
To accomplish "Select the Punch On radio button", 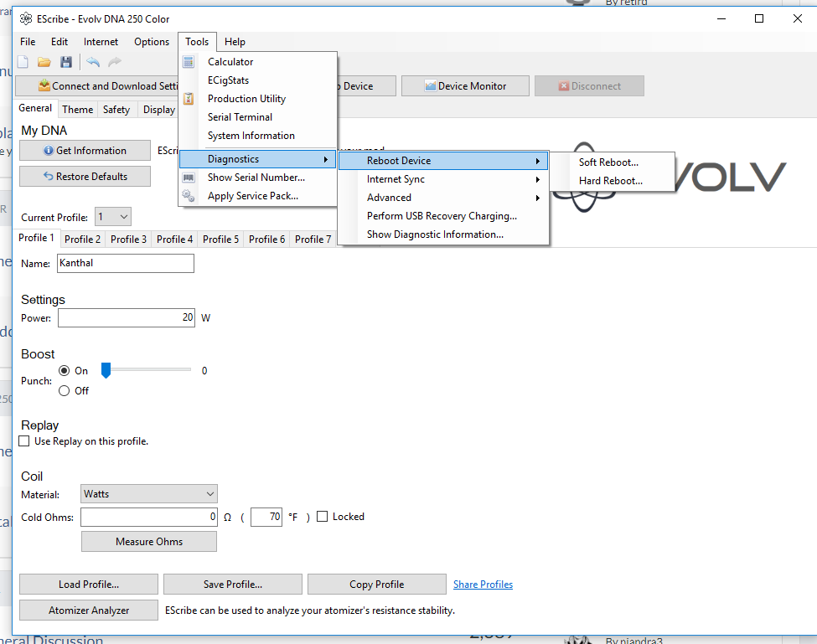I will pos(65,371).
